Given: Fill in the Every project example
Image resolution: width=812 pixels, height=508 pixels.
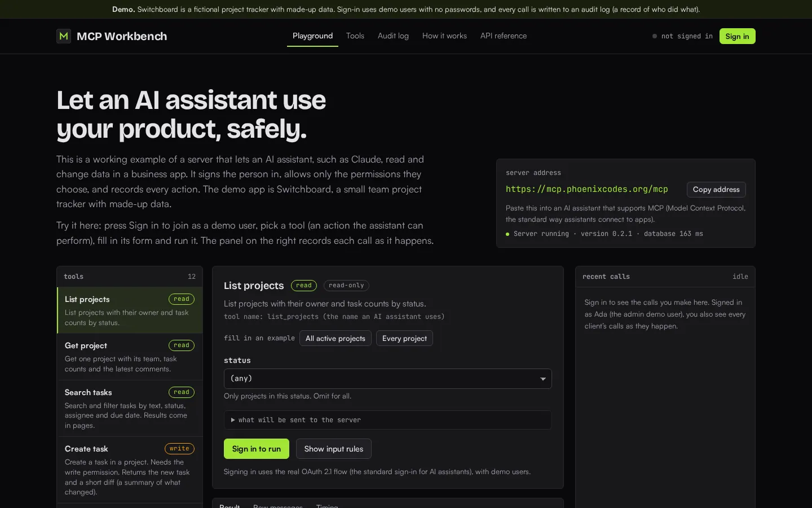Looking at the screenshot, I should [404, 338].
